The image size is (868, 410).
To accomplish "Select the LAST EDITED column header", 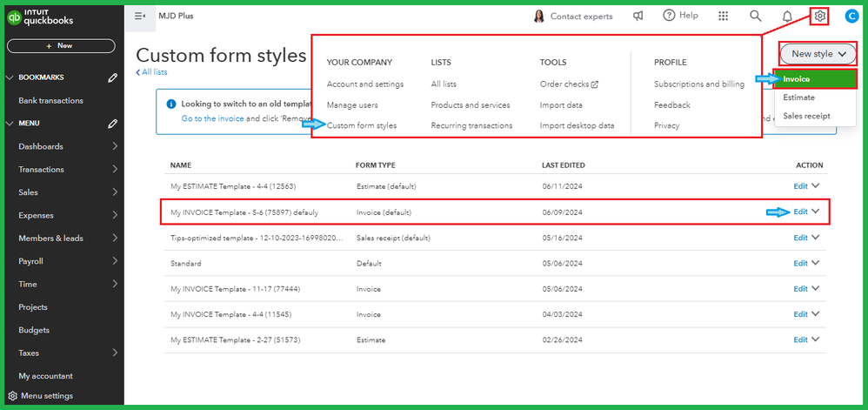I will (x=564, y=165).
